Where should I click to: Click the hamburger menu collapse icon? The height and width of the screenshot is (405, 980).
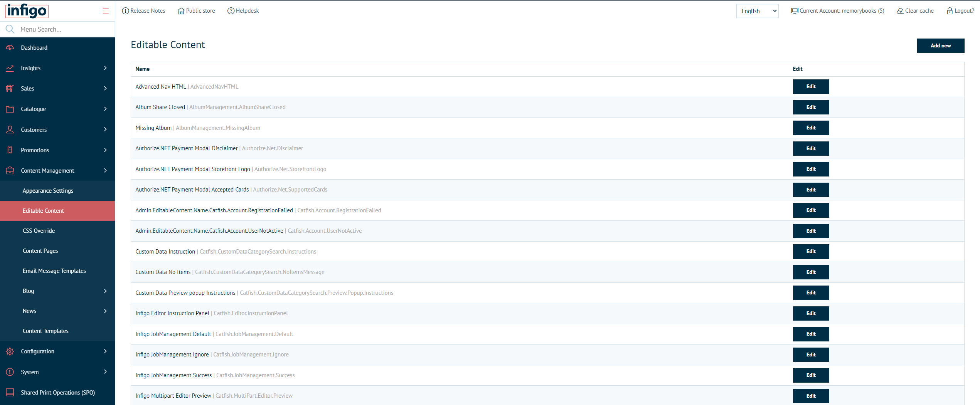coord(106,11)
